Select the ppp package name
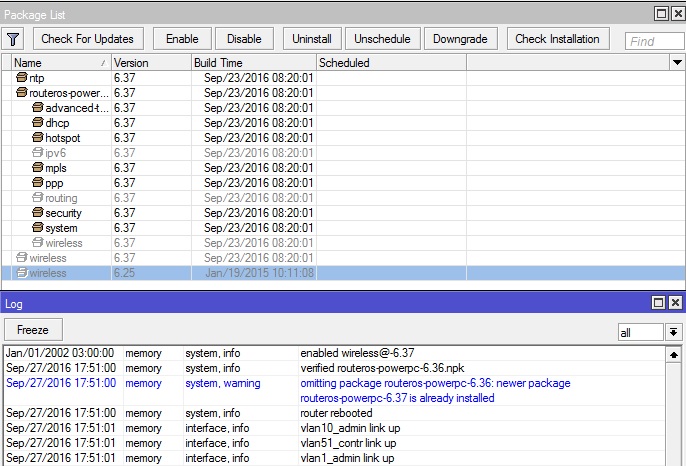This screenshot has height=466, width=686. [54, 183]
